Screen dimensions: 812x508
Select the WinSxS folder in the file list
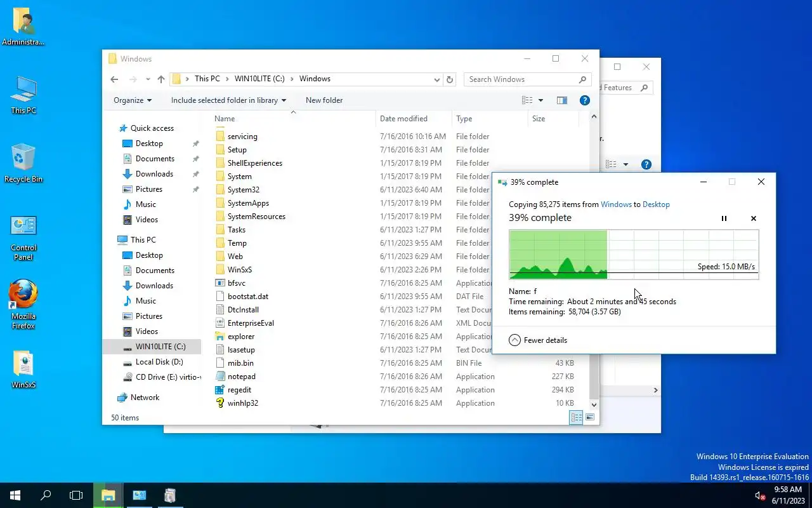click(240, 270)
